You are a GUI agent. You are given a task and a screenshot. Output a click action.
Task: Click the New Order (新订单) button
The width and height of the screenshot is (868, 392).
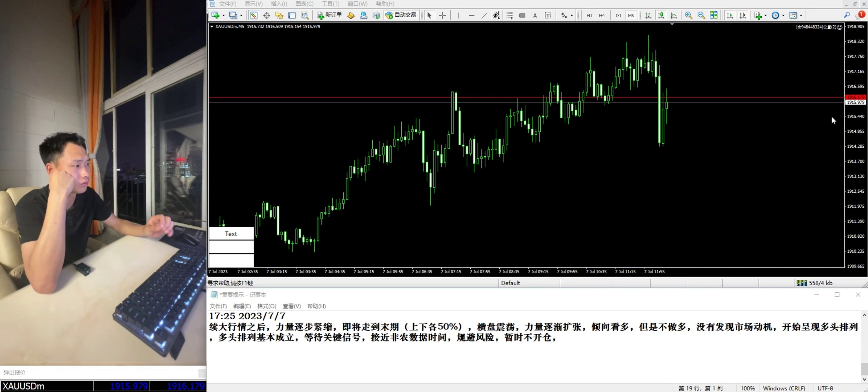(329, 15)
